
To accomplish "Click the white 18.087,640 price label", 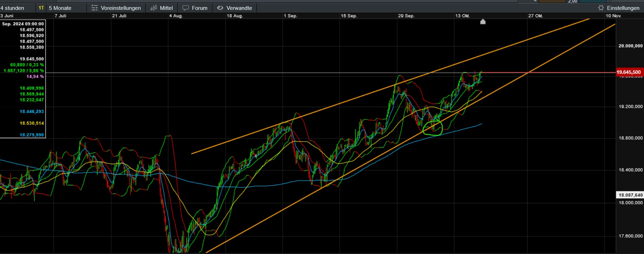I will (x=630, y=195).
